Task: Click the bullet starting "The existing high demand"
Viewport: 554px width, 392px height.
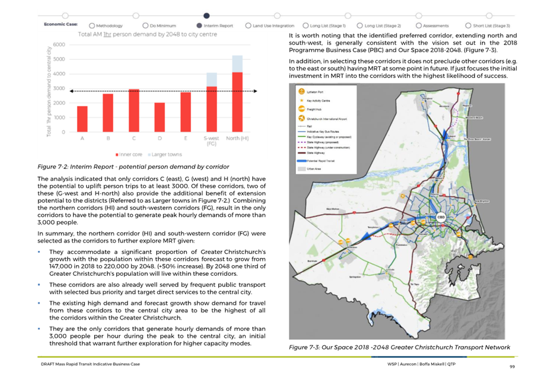Action: pyautogui.click(x=158, y=310)
